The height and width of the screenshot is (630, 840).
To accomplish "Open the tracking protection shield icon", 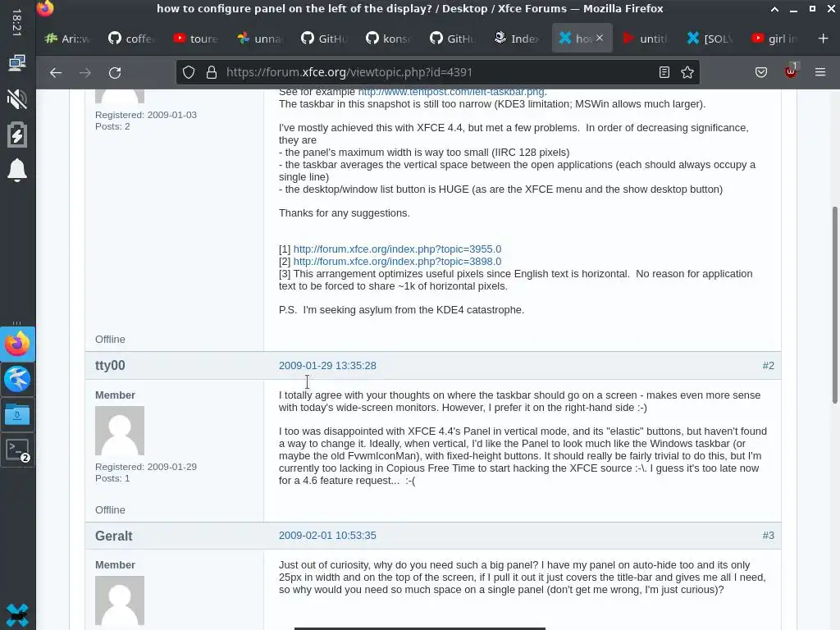I will pyautogui.click(x=189, y=72).
